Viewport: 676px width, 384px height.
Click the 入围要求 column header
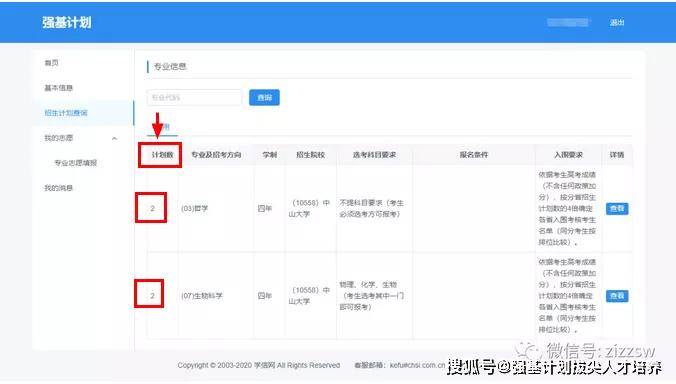click(x=568, y=155)
